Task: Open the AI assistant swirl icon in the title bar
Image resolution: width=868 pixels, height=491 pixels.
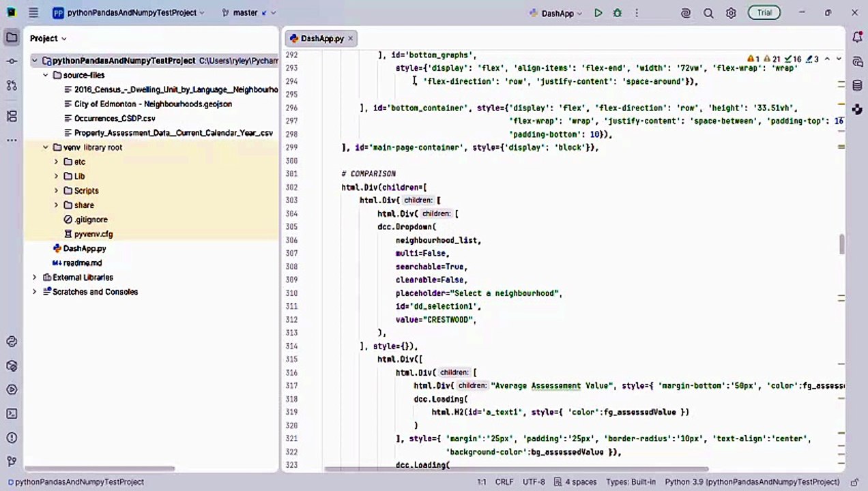Action: pyautogui.click(x=686, y=13)
